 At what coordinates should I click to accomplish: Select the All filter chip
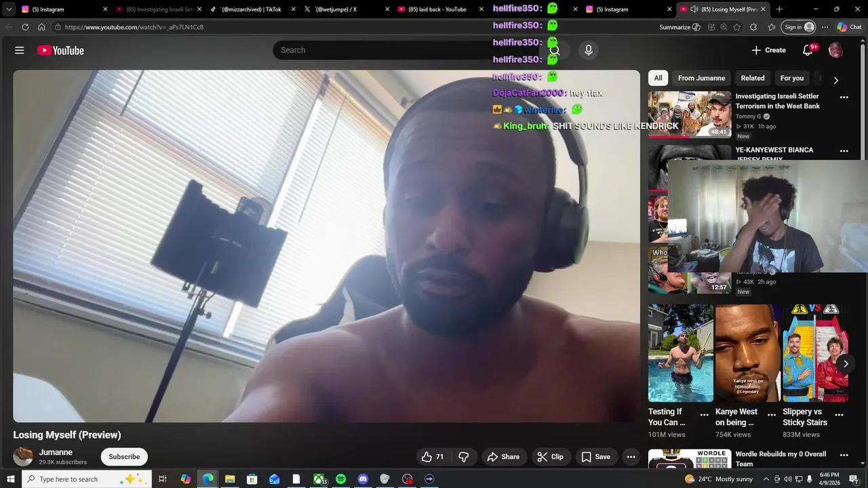tap(658, 78)
